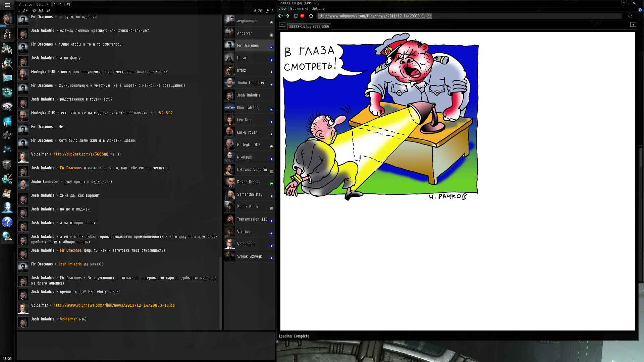Open the contracts icon with ISK symbol
The height and width of the screenshot is (362, 644).
(7, 107)
